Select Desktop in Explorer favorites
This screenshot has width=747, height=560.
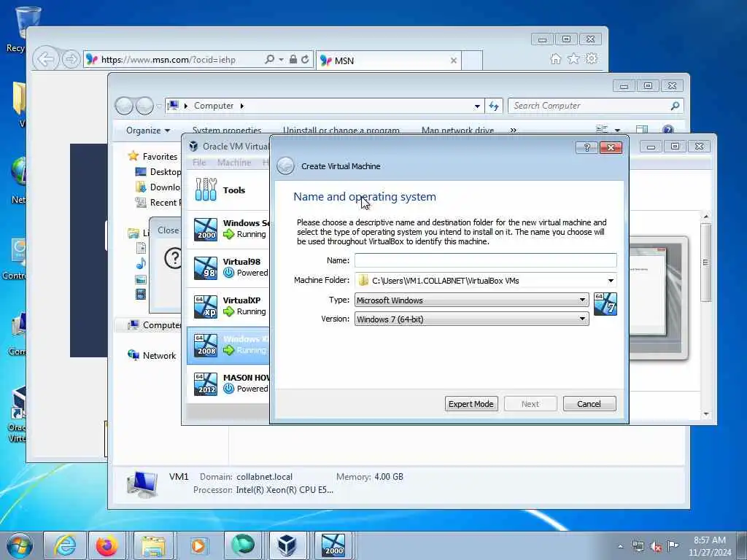pos(165,171)
